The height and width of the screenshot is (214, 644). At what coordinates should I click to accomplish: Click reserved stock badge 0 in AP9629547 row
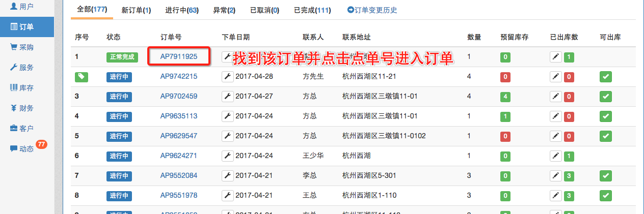click(x=505, y=136)
